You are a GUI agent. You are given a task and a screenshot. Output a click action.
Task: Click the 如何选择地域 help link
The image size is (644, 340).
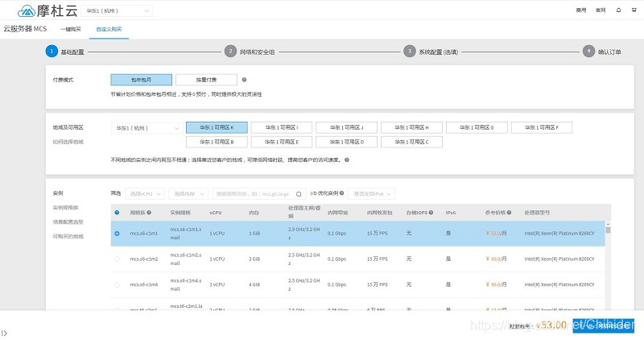pos(68,142)
